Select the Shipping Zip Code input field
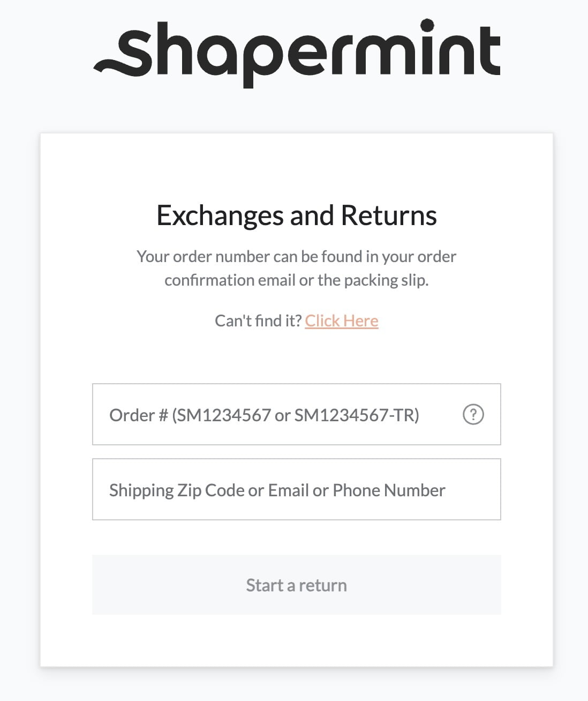Viewport: 588px width, 701px height. coord(297,489)
